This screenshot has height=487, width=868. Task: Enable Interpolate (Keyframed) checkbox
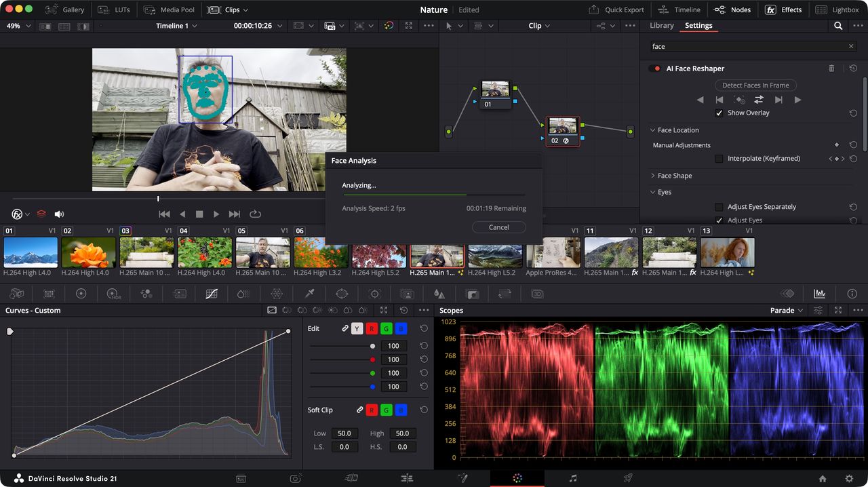point(719,159)
